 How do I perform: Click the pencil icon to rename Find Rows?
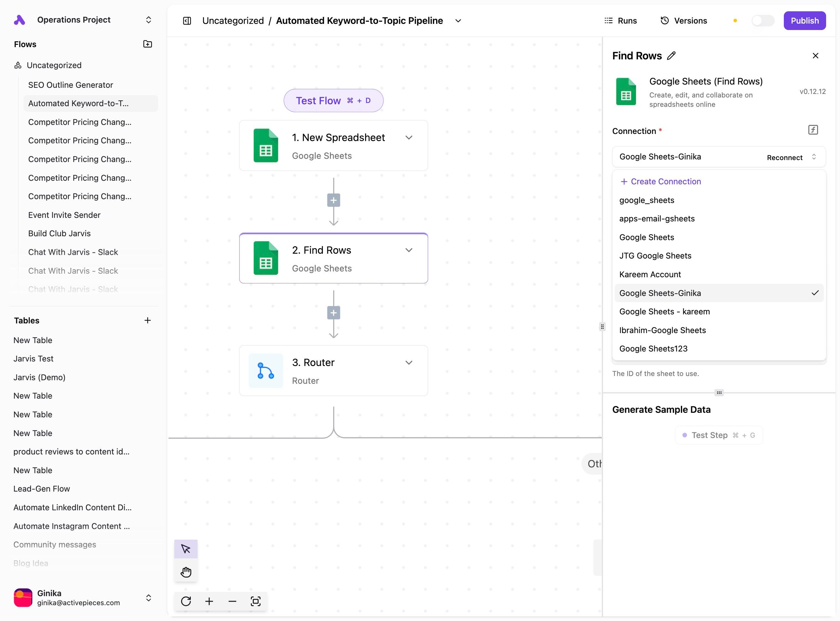(x=671, y=56)
